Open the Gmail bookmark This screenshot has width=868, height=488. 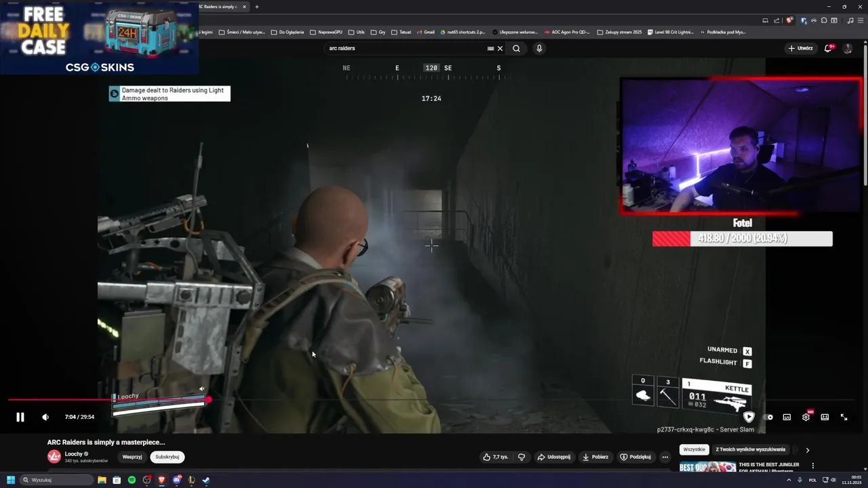coord(426,32)
